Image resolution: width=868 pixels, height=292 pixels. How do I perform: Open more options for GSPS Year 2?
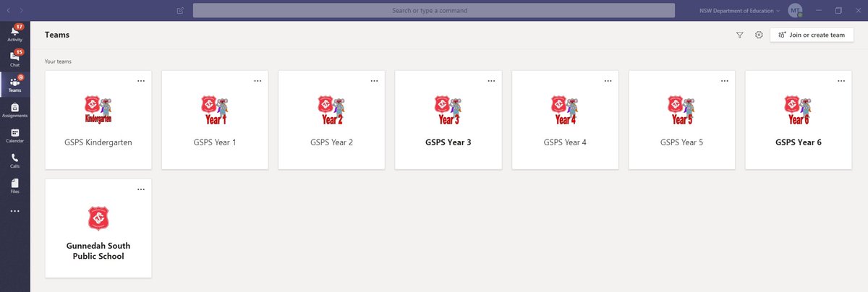[374, 81]
